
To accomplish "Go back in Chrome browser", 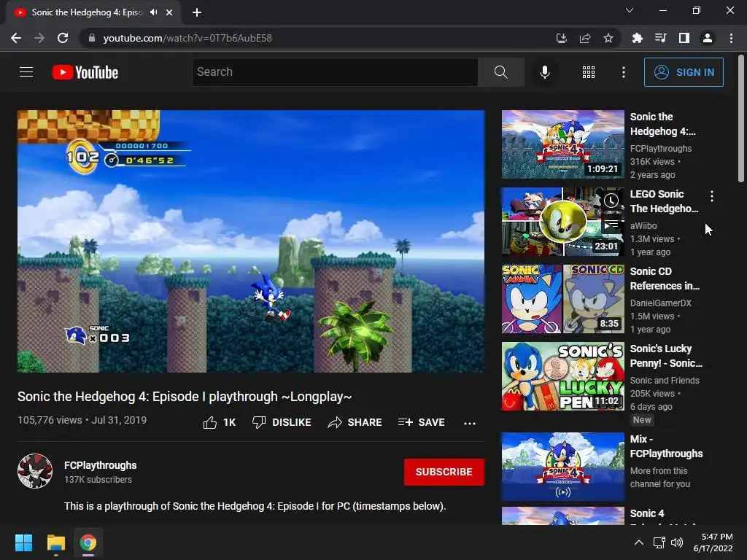I will tap(16, 38).
